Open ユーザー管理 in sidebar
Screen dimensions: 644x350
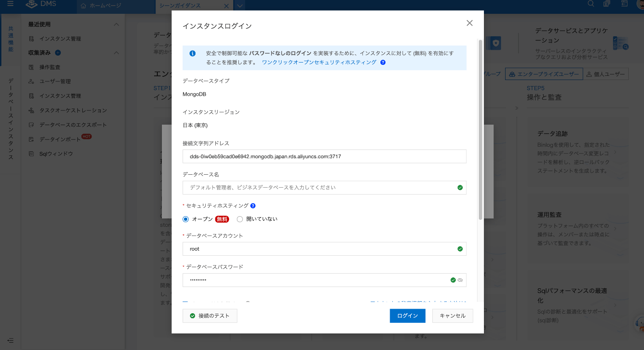55,81
